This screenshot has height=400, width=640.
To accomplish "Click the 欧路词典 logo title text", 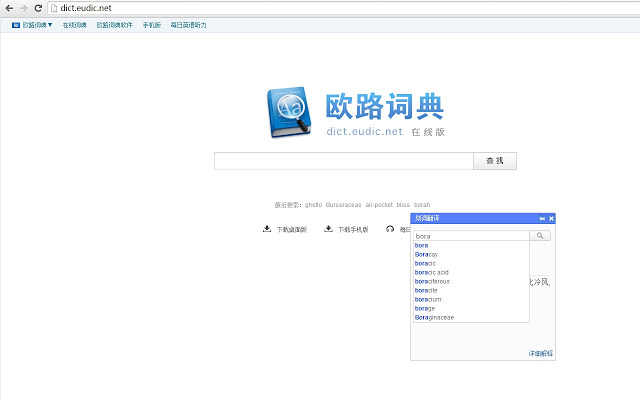I will coord(384,106).
